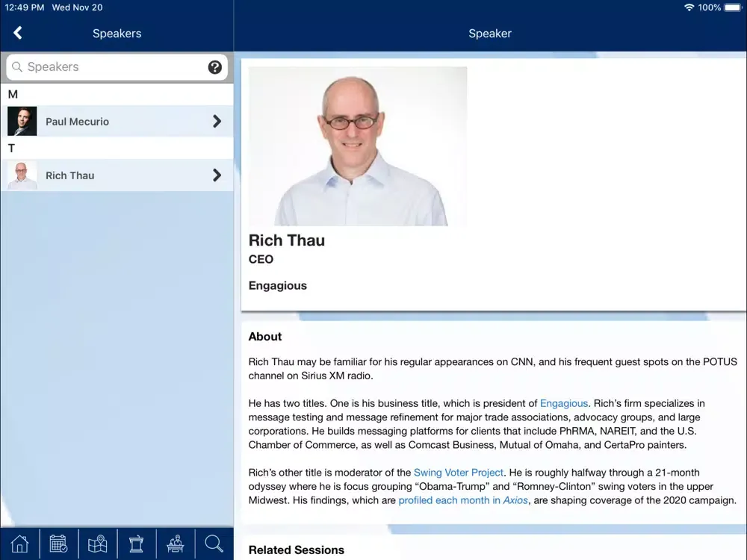This screenshot has width=747, height=560.
Task: Open the Home tab icon
Action: pos(19,544)
